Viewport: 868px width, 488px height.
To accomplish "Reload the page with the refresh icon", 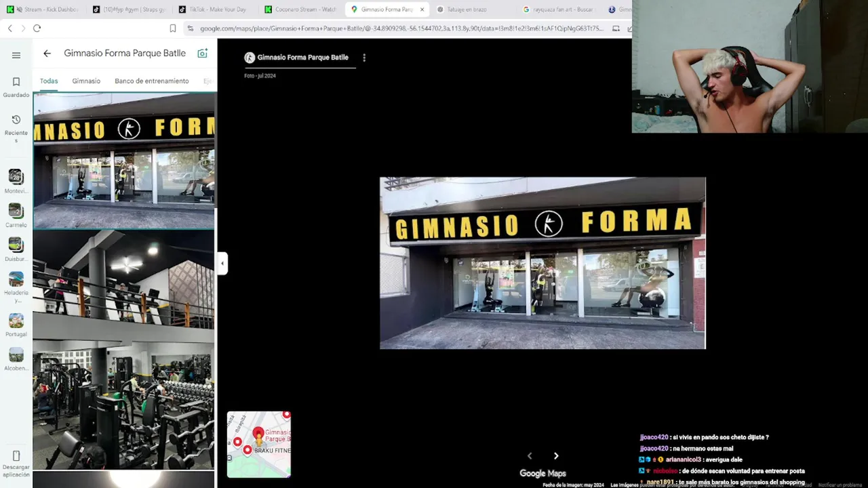I will tap(37, 28).
